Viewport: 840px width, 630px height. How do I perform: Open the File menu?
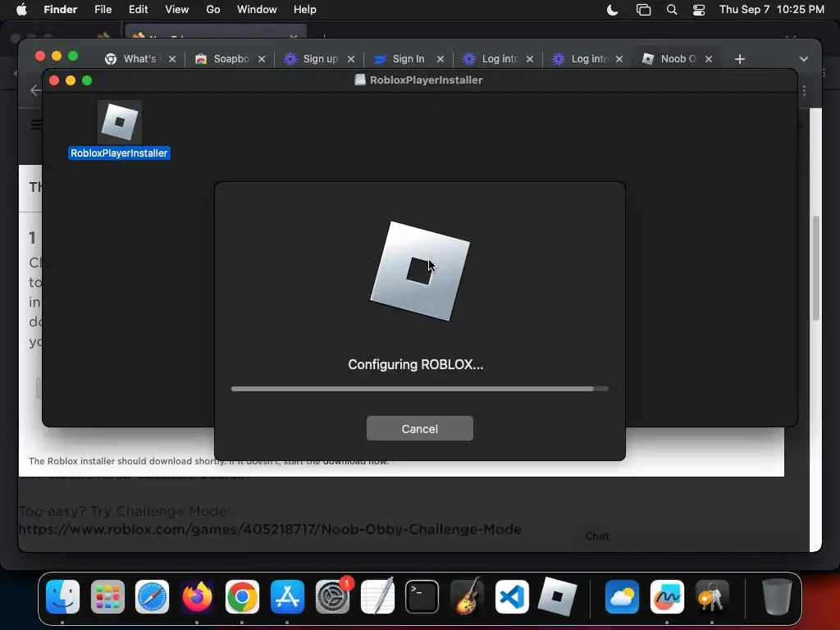click(x=103, y=10)
